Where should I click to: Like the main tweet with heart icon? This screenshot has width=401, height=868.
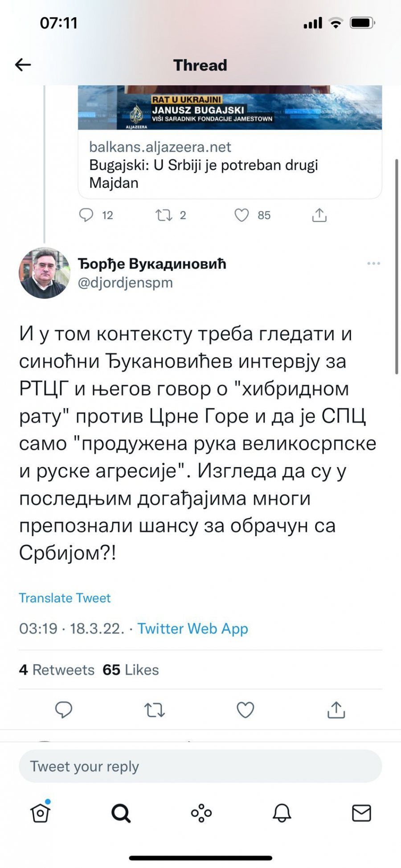245,710
